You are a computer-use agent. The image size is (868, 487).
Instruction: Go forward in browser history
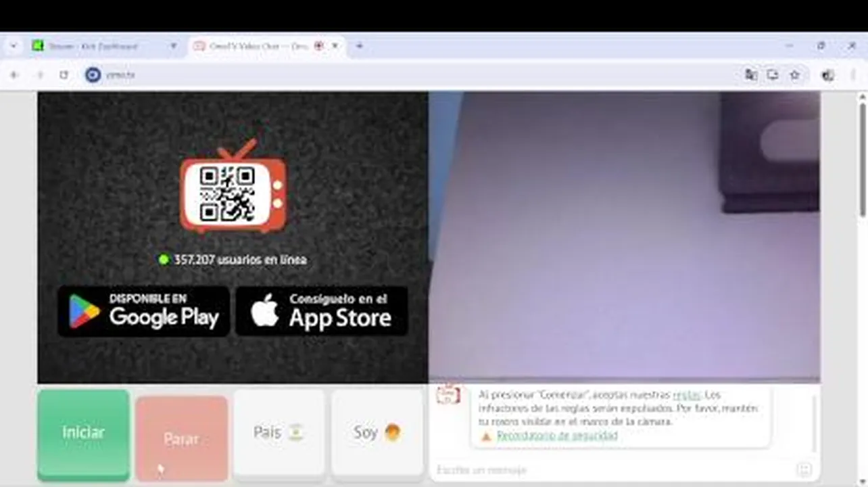(39, 75)
